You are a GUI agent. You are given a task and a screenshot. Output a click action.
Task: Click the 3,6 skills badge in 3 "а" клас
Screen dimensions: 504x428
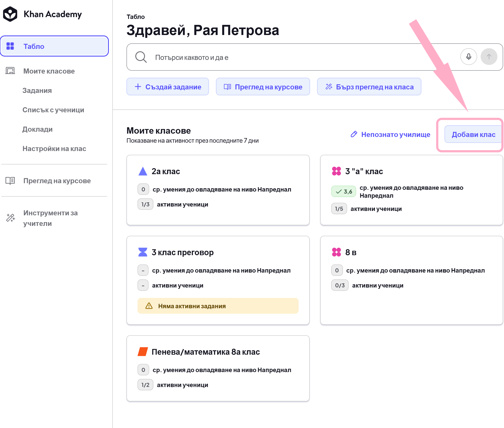[343, 192]
